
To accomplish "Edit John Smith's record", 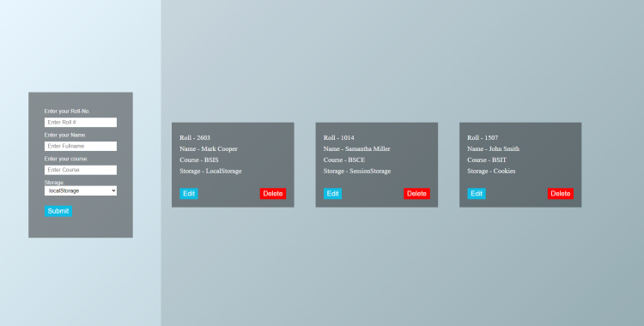I will pyautogui.click(x=477, y=193).
